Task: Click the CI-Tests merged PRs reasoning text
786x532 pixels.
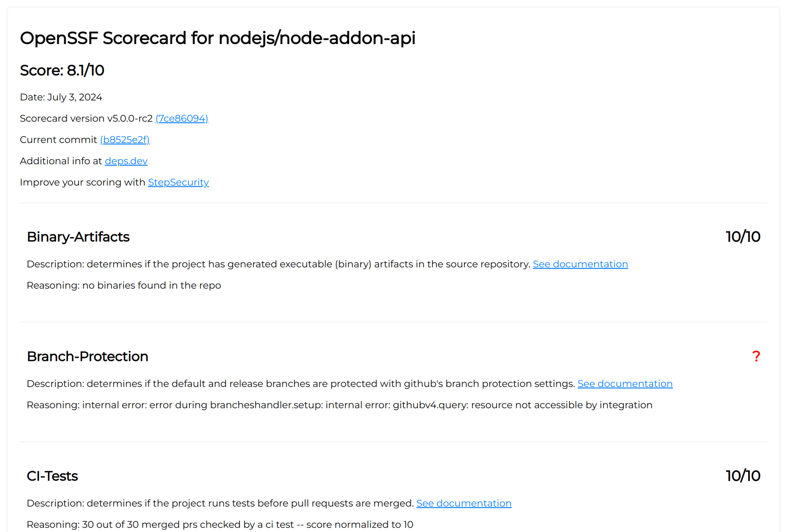Action: point(220,525)
